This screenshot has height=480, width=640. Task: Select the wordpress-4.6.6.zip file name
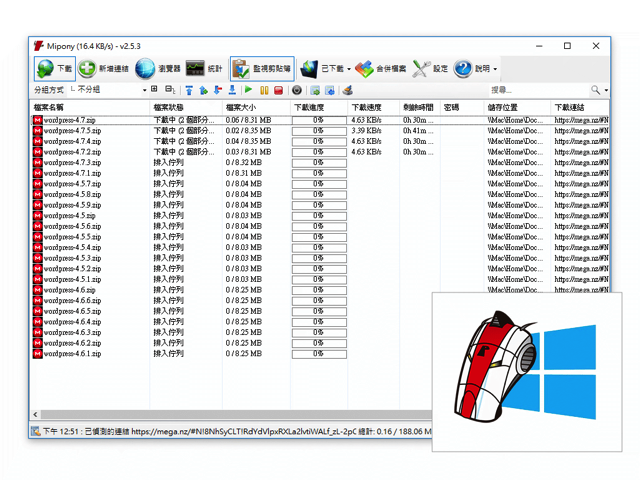tap(72, 300)
